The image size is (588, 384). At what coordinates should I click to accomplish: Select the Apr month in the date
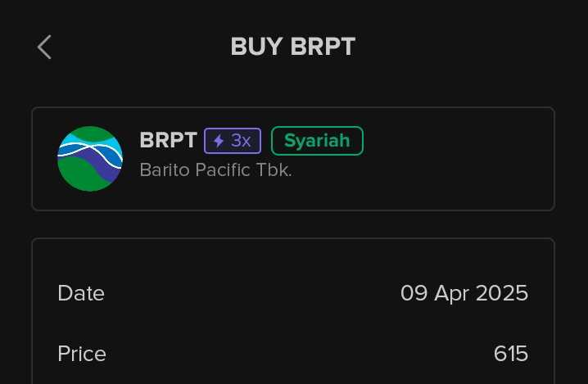coord(452,294)
